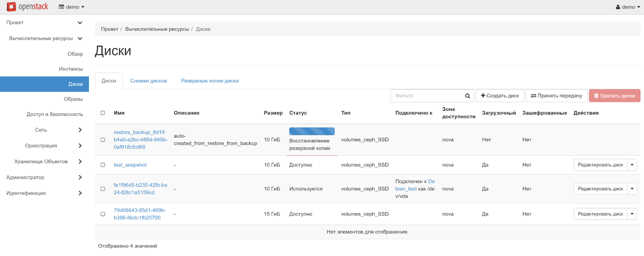
Task: Open actions dropdown for fe1f96d5 disk
Action: click(632, 189)
